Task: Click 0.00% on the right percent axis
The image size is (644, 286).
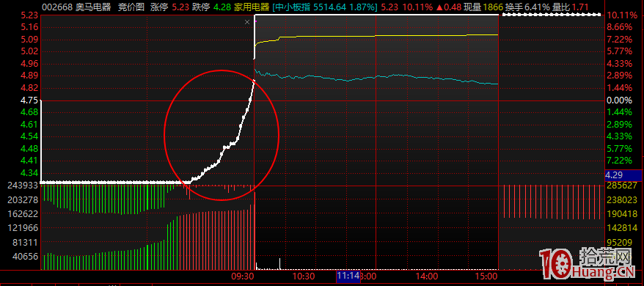Action: tap(619, 100)
